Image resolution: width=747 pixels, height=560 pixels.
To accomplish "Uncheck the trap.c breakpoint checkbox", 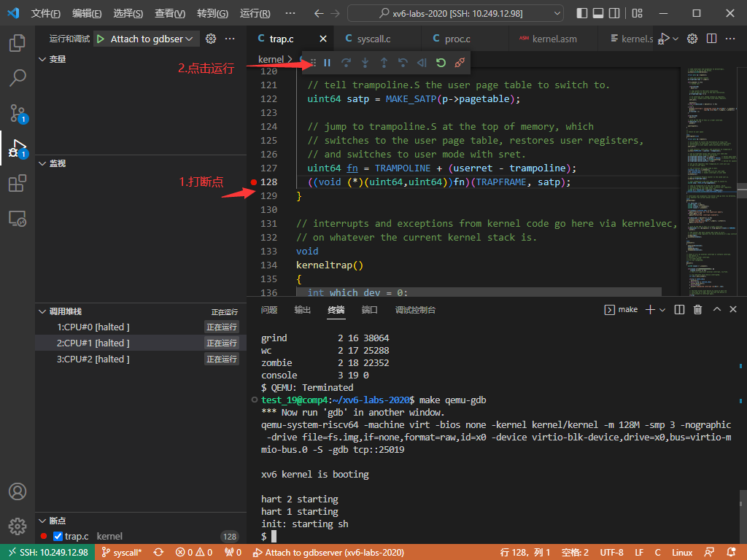I will pos(58,537).
